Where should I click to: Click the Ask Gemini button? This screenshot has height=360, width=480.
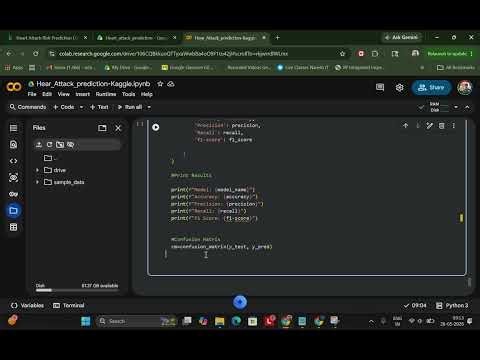point(401,37)
